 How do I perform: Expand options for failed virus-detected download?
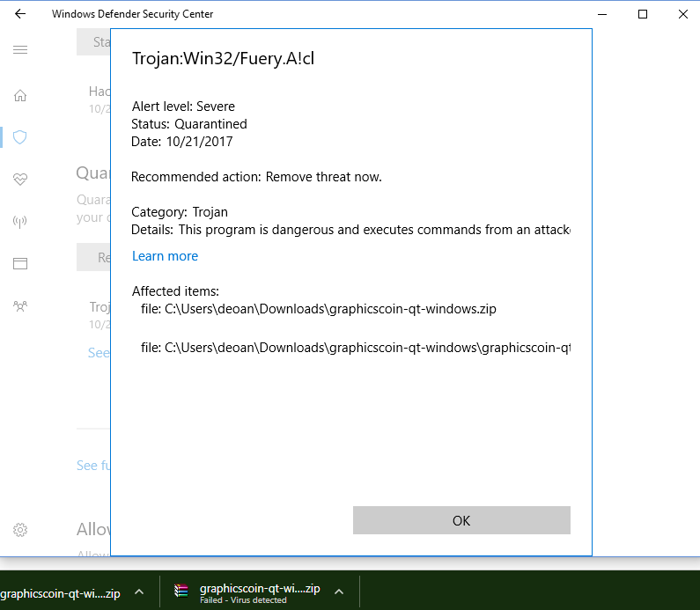click(339, 592)
